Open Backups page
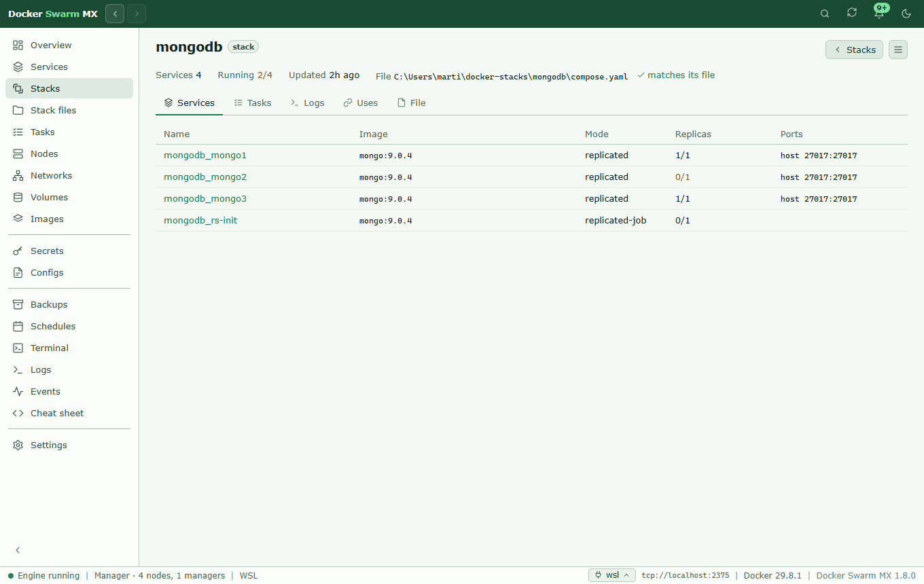This screenshot has width=924, height=584. coord(69,304)
